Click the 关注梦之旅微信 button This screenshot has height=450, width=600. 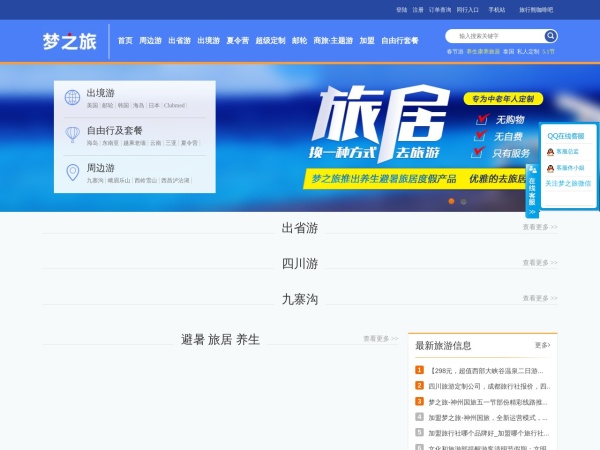click(x=568, y=183)
